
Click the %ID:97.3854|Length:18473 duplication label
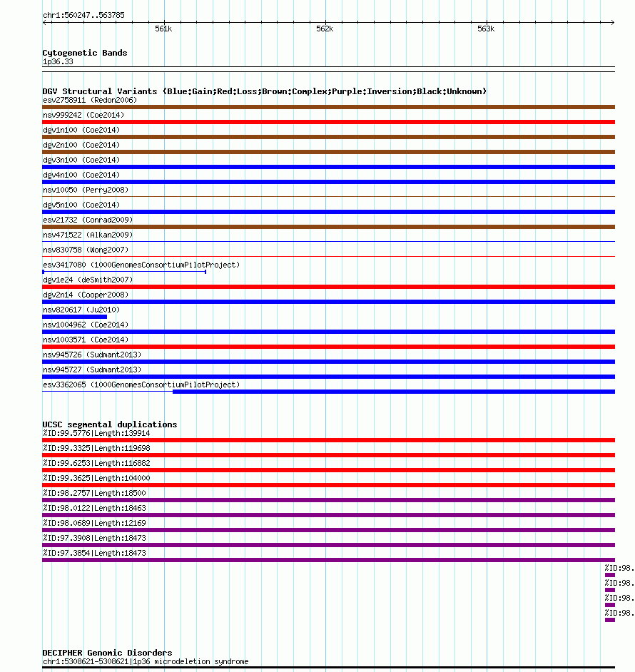click(94, 554)
